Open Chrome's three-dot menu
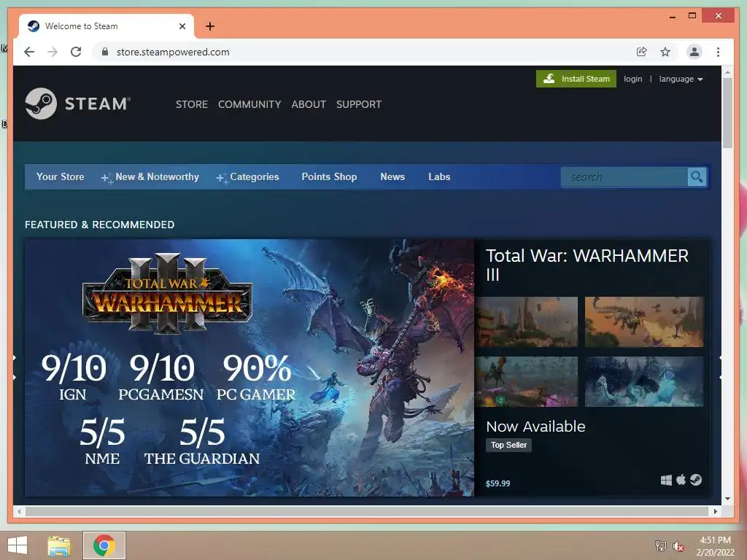 click(718, 52)
